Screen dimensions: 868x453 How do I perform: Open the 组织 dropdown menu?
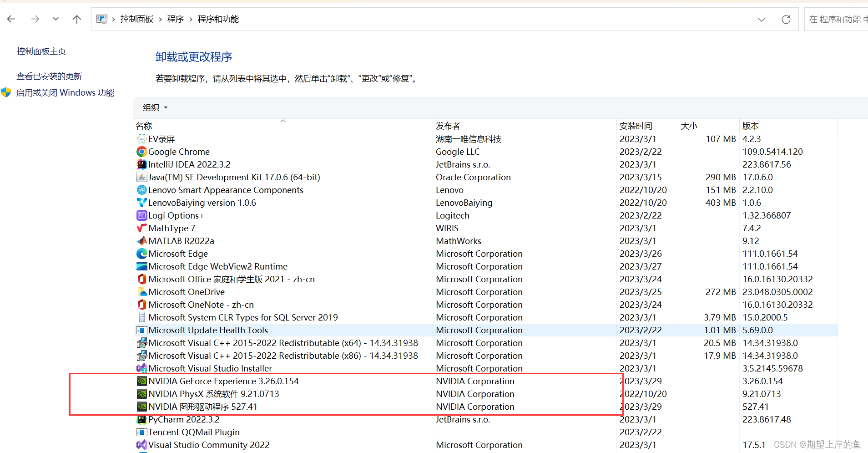(155, 107)
